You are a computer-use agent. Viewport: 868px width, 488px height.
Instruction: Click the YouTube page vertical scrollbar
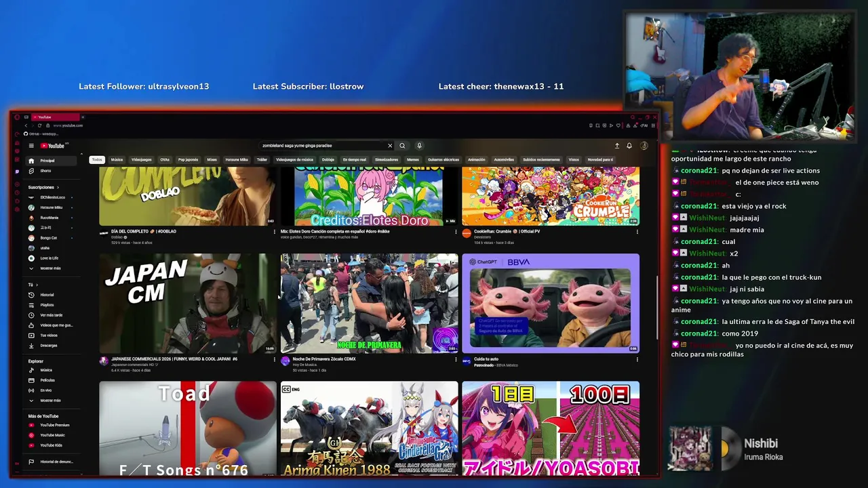[656, 308]
